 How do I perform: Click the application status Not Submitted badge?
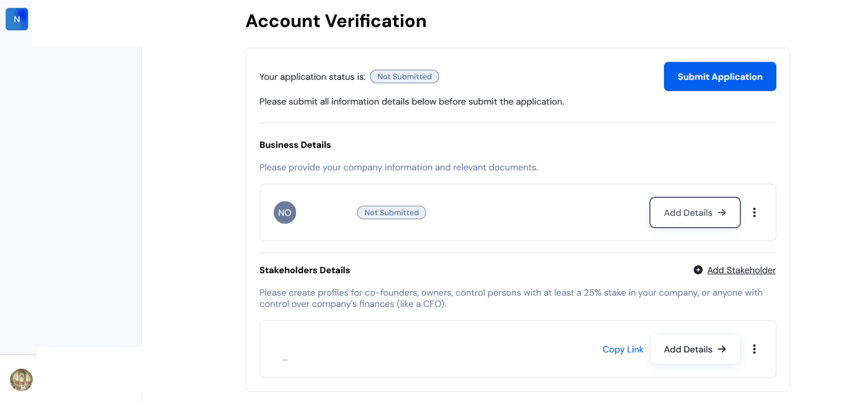tap(404, 76)
